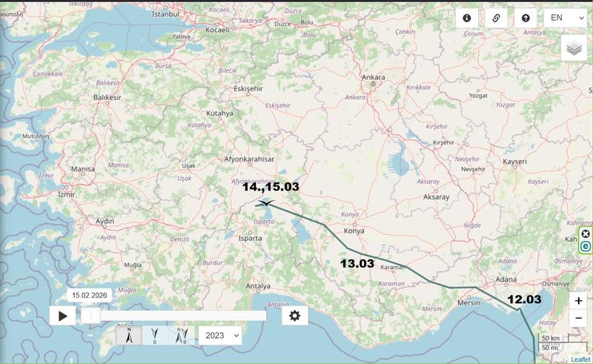Image resolution: width=593 pixels, height=364 pixels.
Task: Click the Eskişehir city label in black
Action: 248,88
